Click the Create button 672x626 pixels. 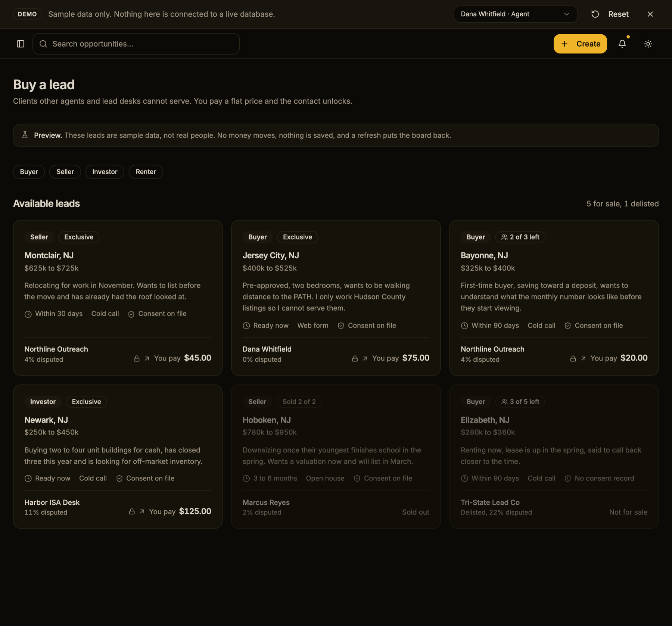pyautogui.click(x=580, y=44)
